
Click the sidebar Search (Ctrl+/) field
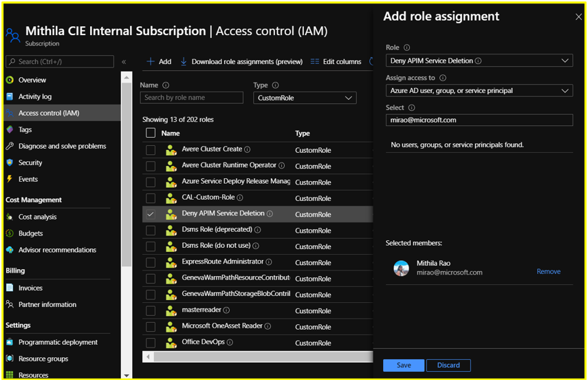pyautogui.click(x=60, y=61)
